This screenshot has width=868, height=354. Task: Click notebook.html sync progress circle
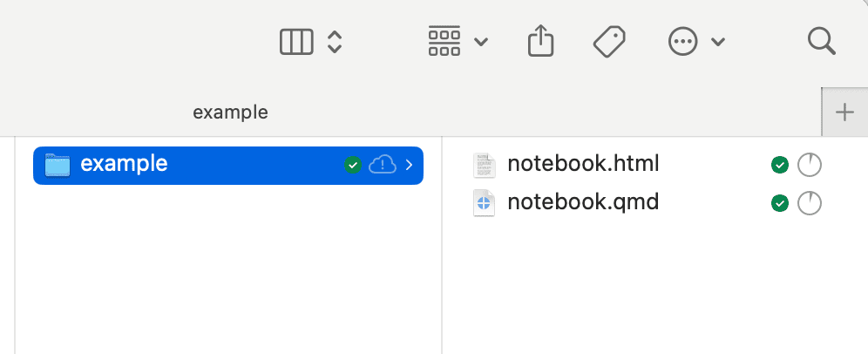coord(810,164)
